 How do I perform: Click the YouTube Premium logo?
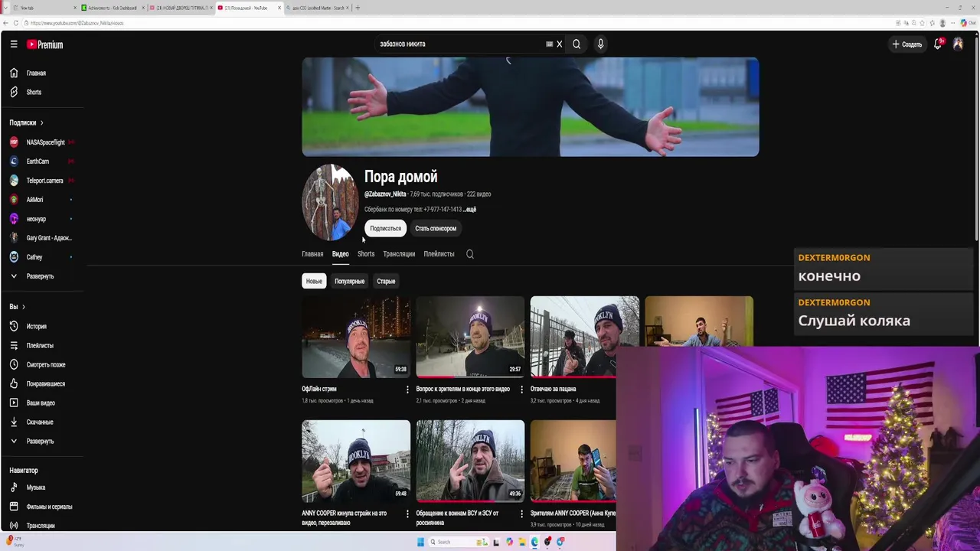click(44, 44)
